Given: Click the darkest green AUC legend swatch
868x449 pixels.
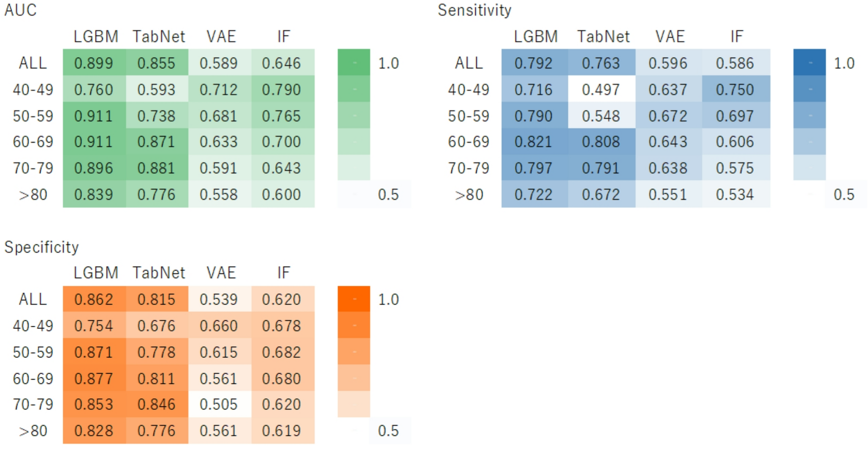Looking at the screenshot, I should (x=354, y=62).
